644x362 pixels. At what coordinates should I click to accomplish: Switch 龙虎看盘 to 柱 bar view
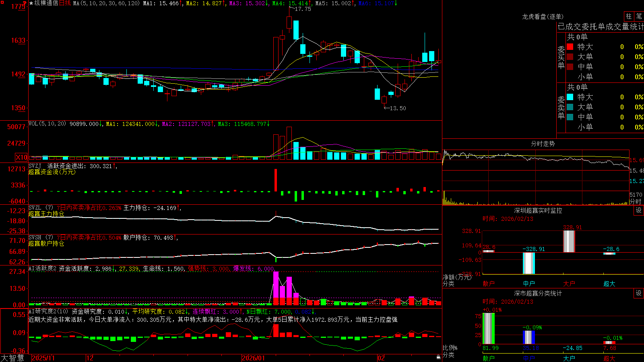click(x=629, y=16)
